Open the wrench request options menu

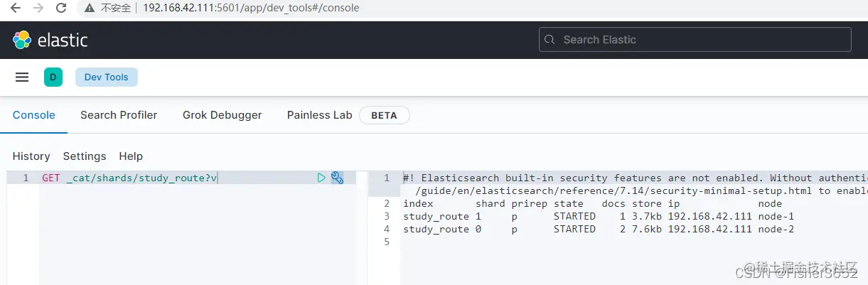tap(337, 178)
